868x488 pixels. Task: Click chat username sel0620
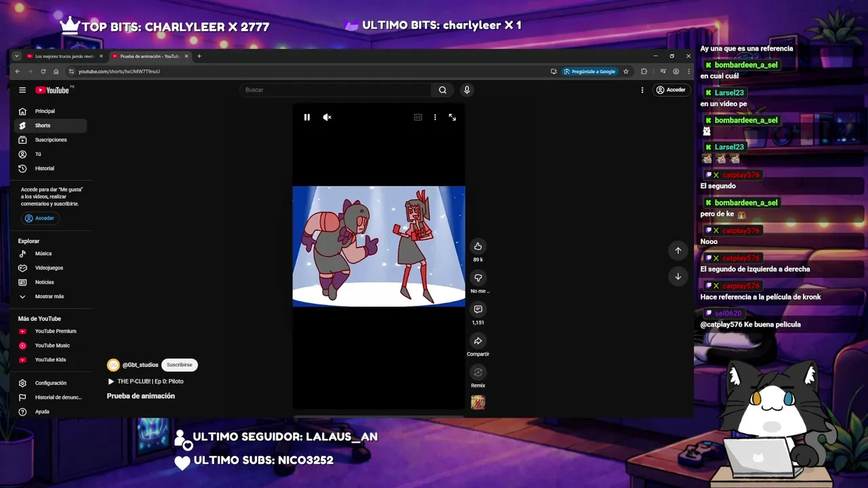click(728, 313)
